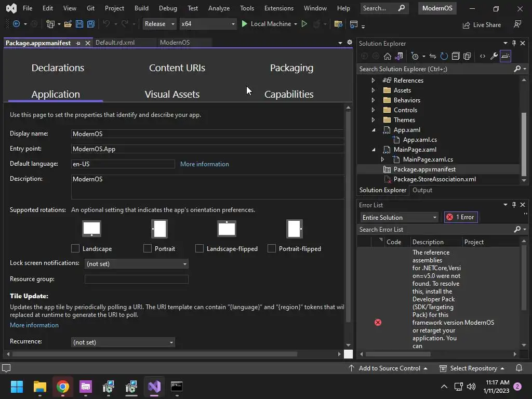Check the Portrait-flipped checkbox

tap(271, 249)
